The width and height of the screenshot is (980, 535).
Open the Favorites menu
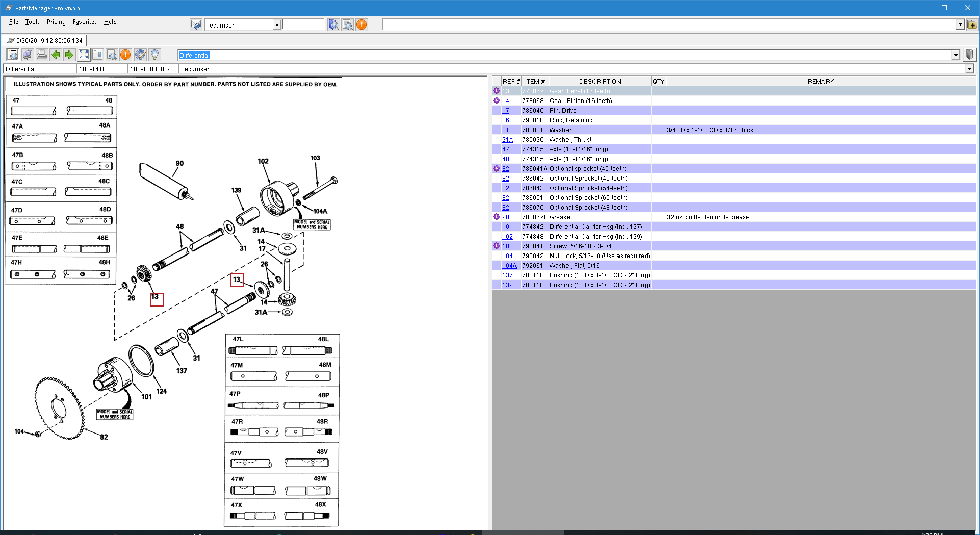(x=85, y=22)
